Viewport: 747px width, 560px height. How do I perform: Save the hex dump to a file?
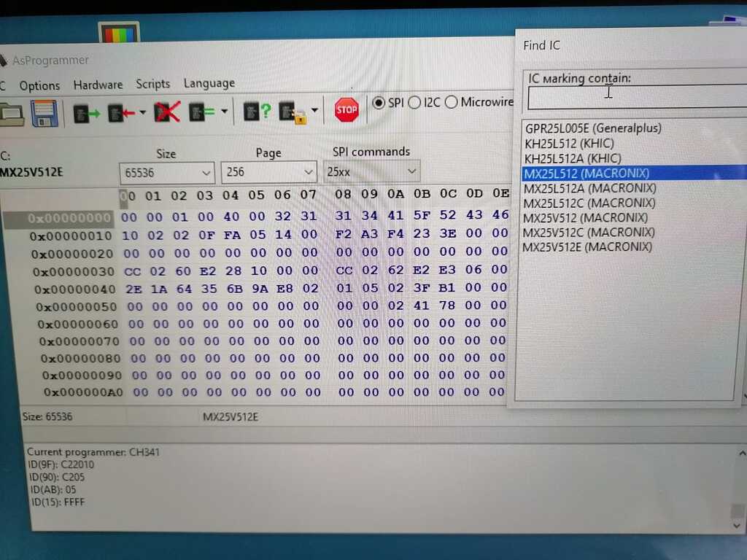(x=44, y=113)
